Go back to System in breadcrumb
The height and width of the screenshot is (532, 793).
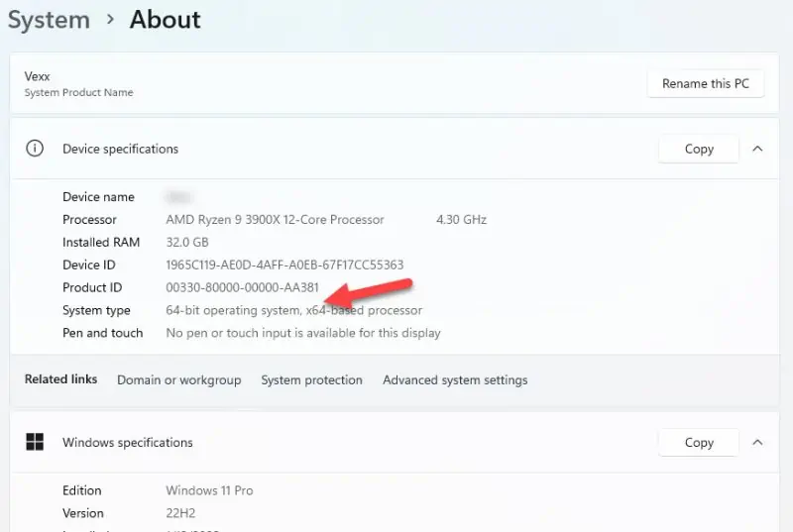point(49,20)
